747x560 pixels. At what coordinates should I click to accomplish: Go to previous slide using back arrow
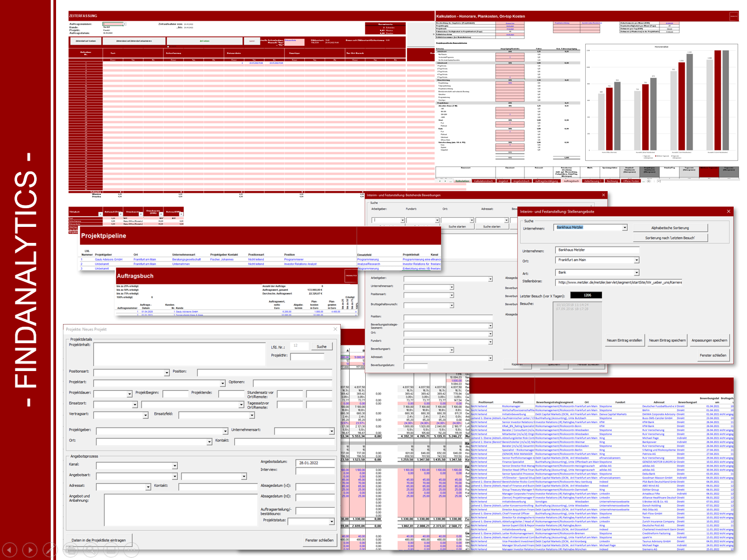10,549
